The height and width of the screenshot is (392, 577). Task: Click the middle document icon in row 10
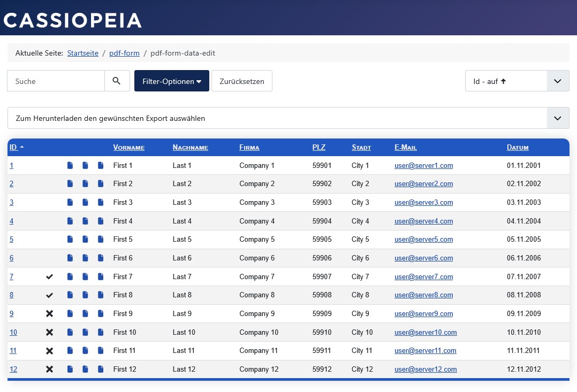[x=85, y=332]
